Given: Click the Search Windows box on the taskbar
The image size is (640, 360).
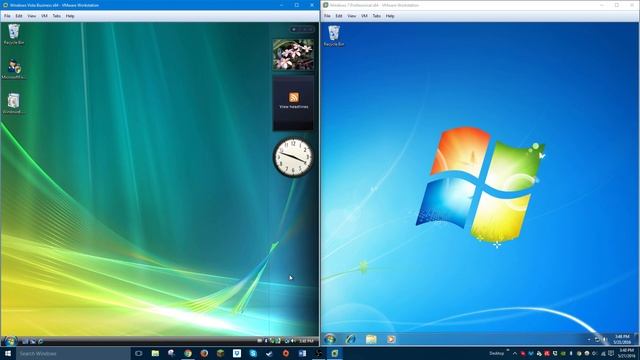Looking at the screenshot, I should click(73, 353).
